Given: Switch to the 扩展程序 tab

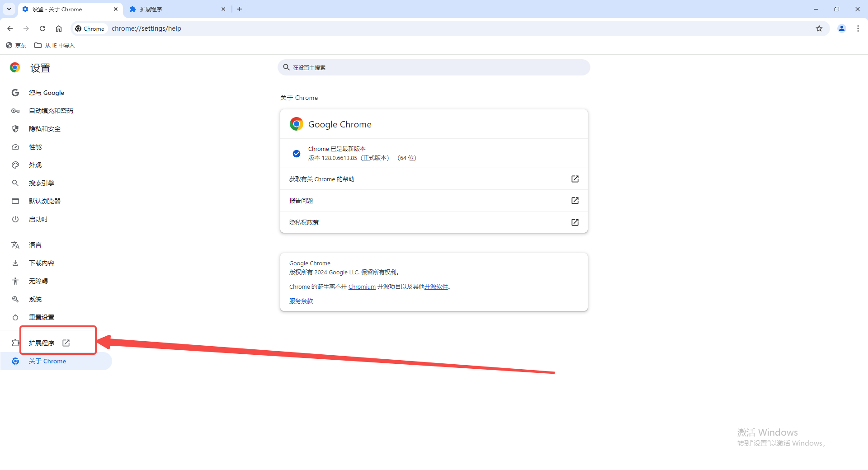Looking at the screenshot, I should coord(178,9).
